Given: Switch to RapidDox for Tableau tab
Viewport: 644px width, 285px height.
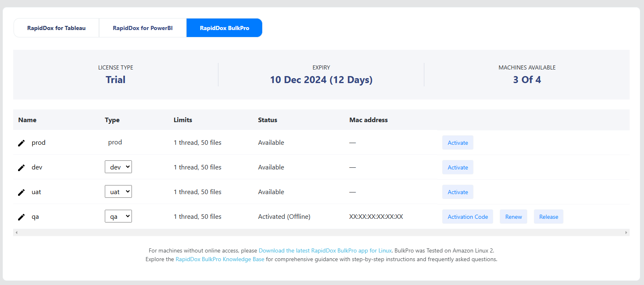Looking at the screenshot, I should [56, 28].
